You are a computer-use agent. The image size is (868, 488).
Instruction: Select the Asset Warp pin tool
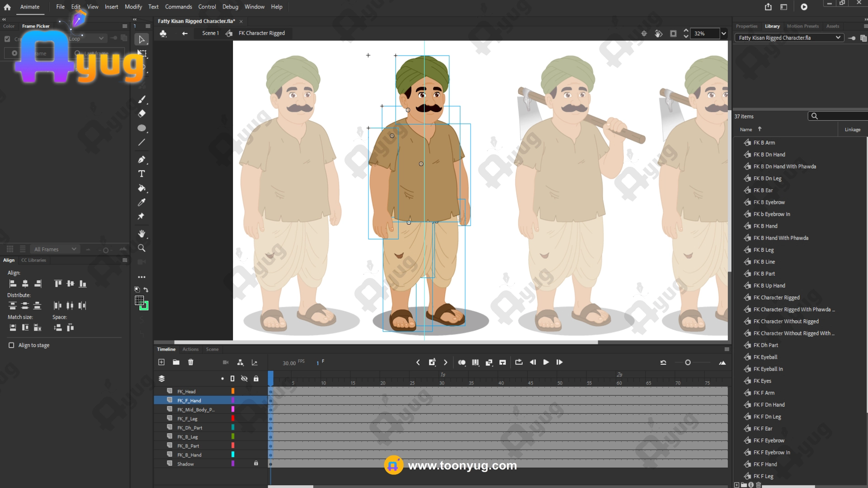(141, 216)
